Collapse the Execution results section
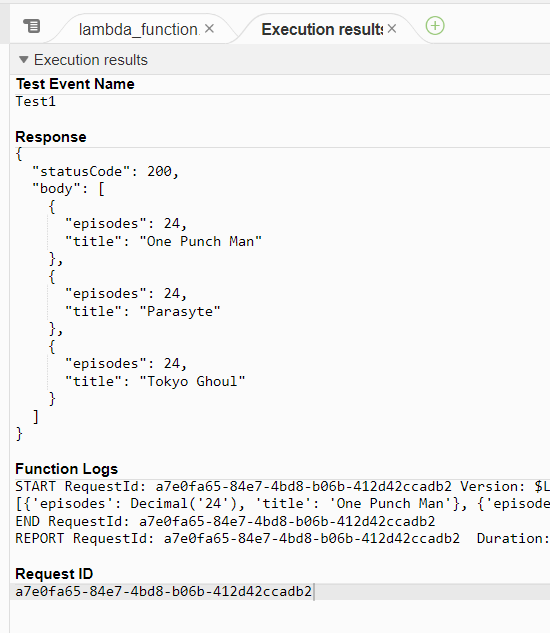The image size is (550, 633). pos(24,60)
